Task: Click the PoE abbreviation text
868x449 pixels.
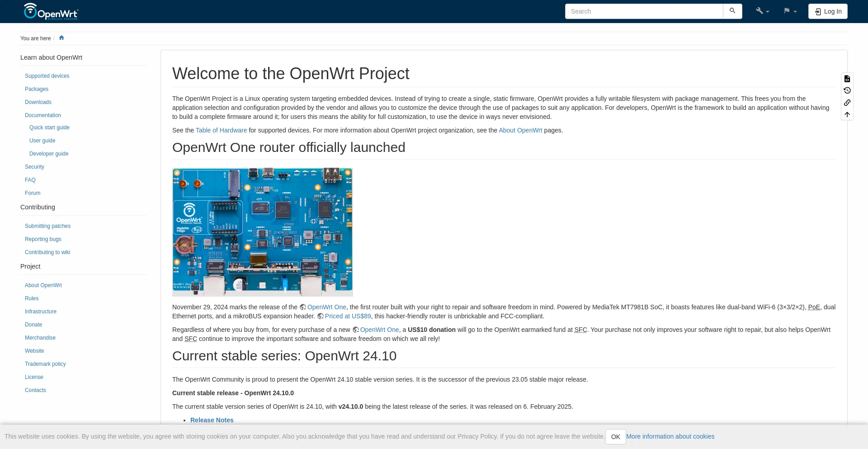Action: pyautogui.click(x=814, y=307)
